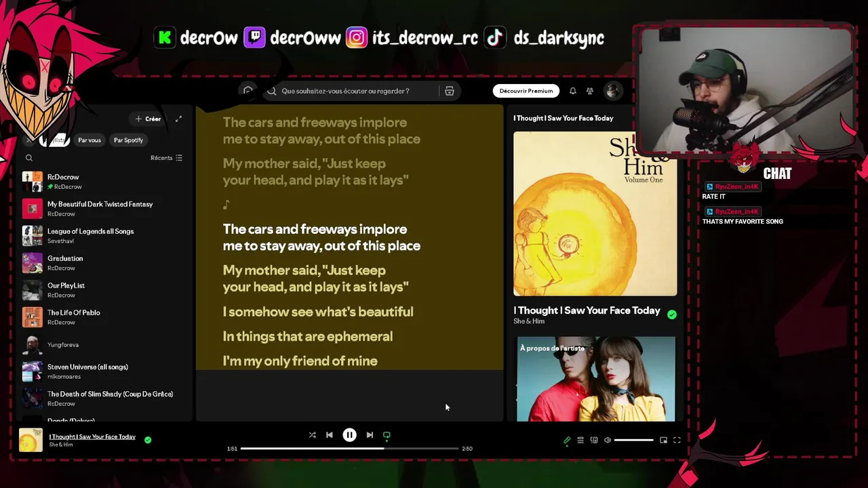This screenshot has height=488, width=868.
Task: Open the À propos de l'artiste photo card
Action: click(595, 379)
